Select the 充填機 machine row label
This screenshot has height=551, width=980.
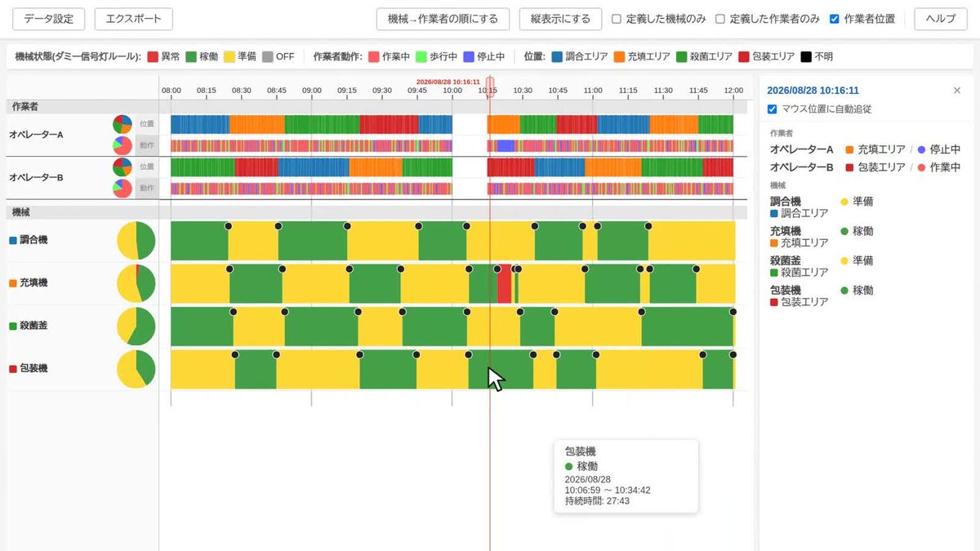[x=33, y=282]
